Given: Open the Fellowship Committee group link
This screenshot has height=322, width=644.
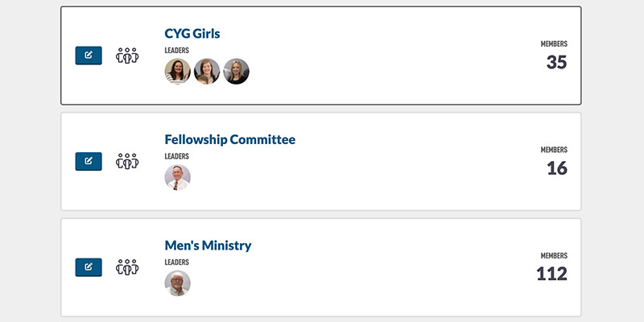Looking at the screenshot, I should [x=230, y=139].
